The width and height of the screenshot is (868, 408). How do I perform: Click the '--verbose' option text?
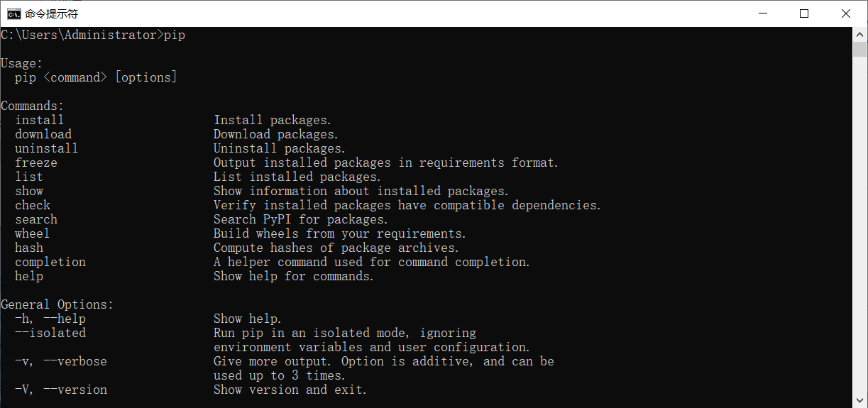pyautogui.click(x=75, y=361)
